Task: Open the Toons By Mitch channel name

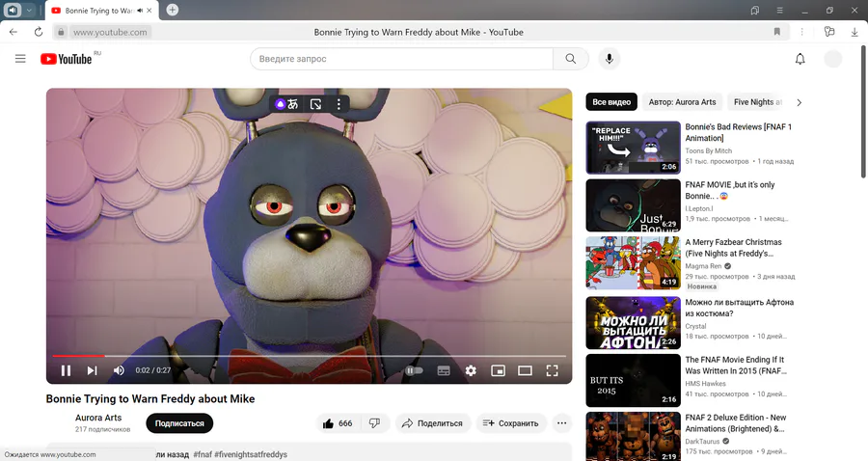Action: (709, 150)
